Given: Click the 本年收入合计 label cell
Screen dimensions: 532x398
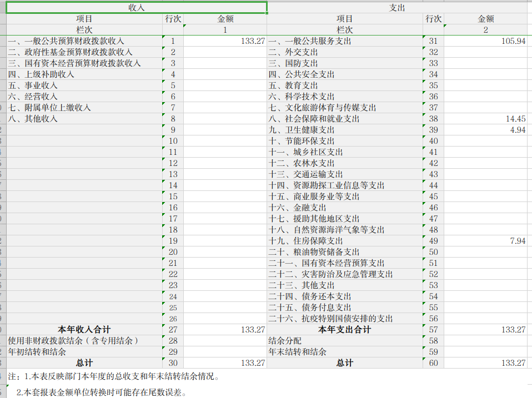Looking at the screenshot, I should tap(84, 330).
